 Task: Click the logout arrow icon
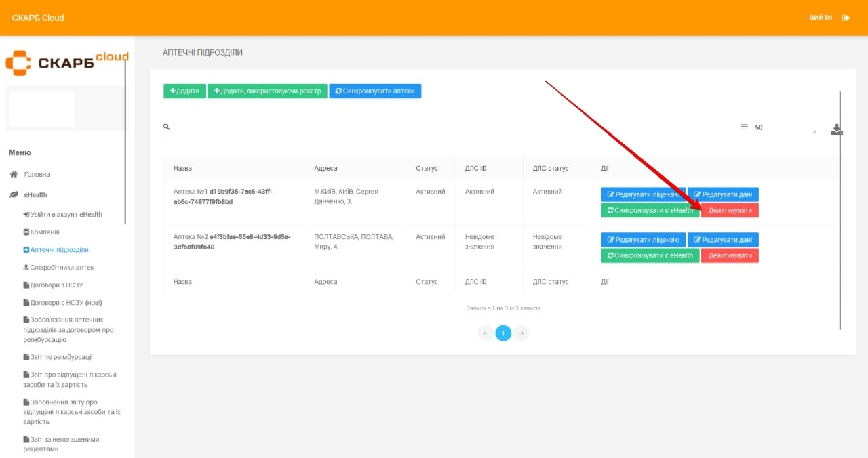pyautogui.click(x=845, y=18)
